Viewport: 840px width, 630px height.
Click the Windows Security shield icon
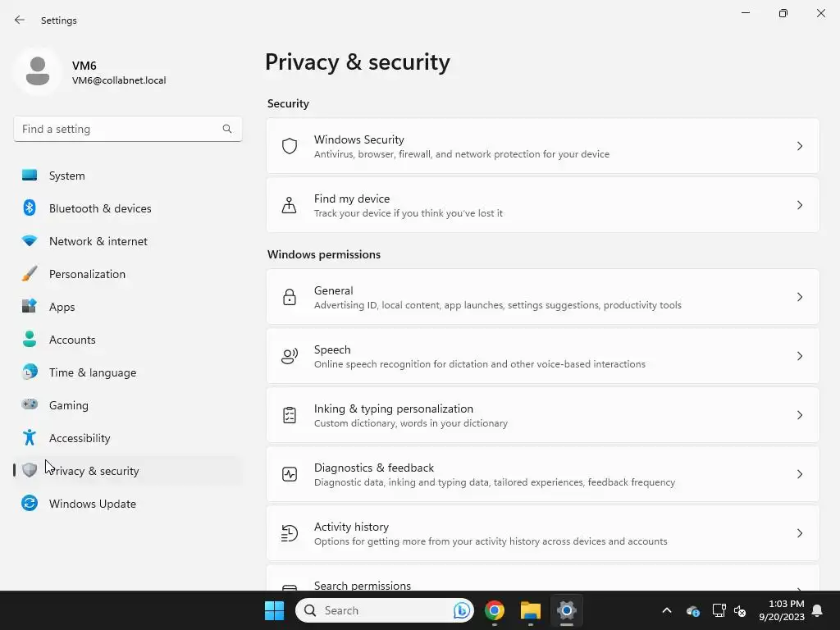click(290, 146)
